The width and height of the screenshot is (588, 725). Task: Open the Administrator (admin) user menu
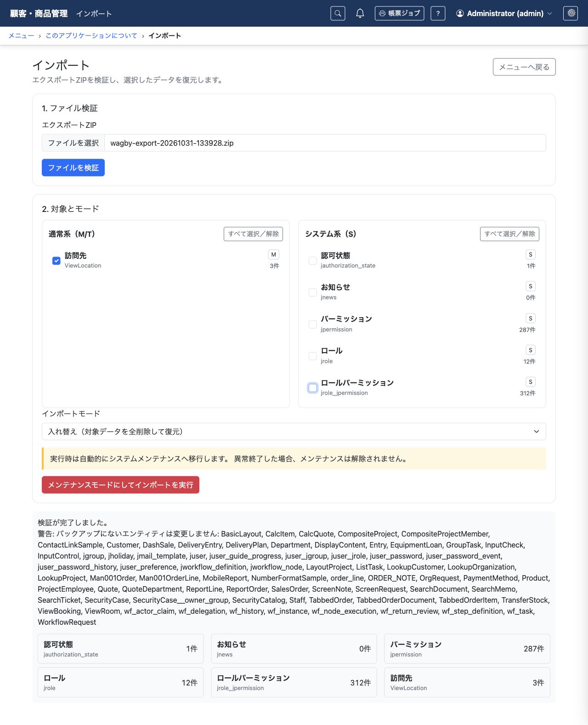(504, 13)
